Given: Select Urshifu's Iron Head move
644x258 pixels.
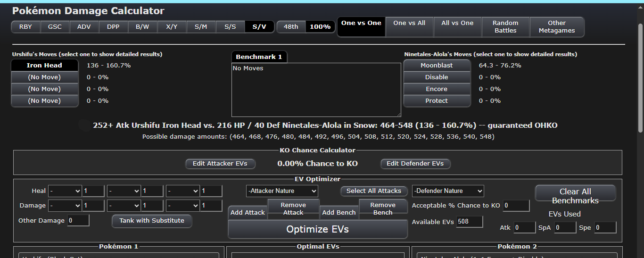Looking at the screenshot, I should 44,66.
